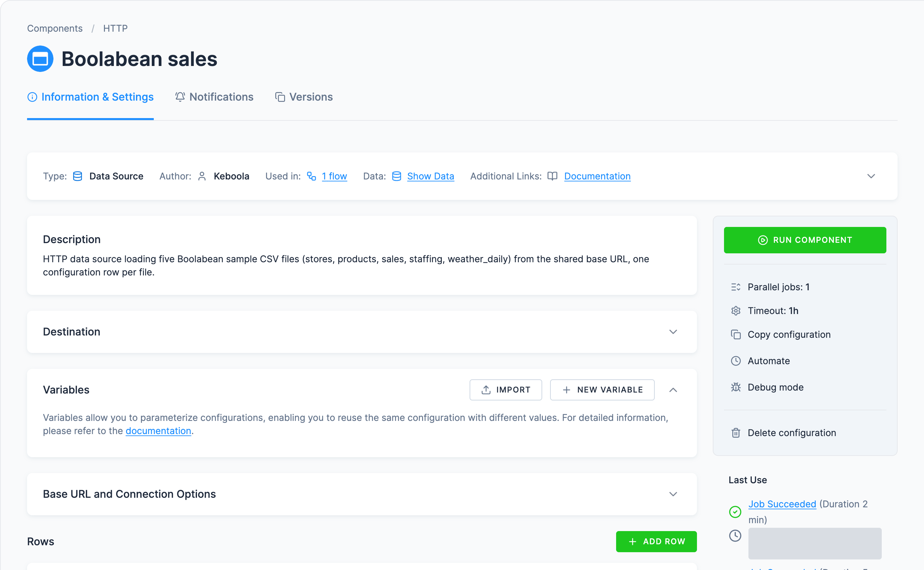
Task: Import variables
Action: [x=505, y=390]
